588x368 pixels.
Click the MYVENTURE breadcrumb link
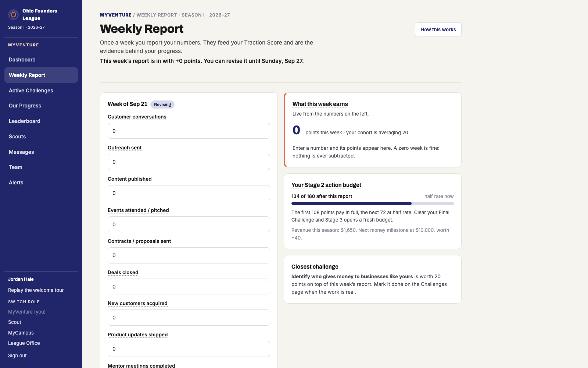coord(116,15)
